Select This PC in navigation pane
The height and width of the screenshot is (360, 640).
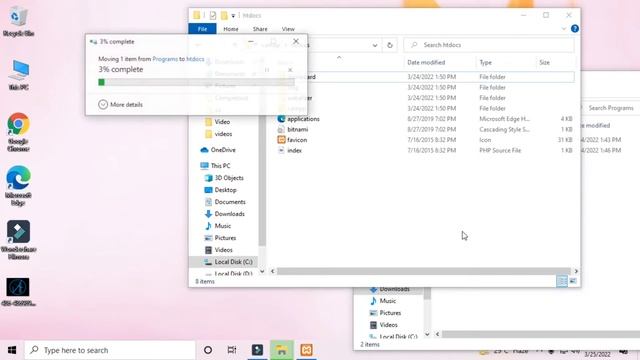[x=216, y=166]
